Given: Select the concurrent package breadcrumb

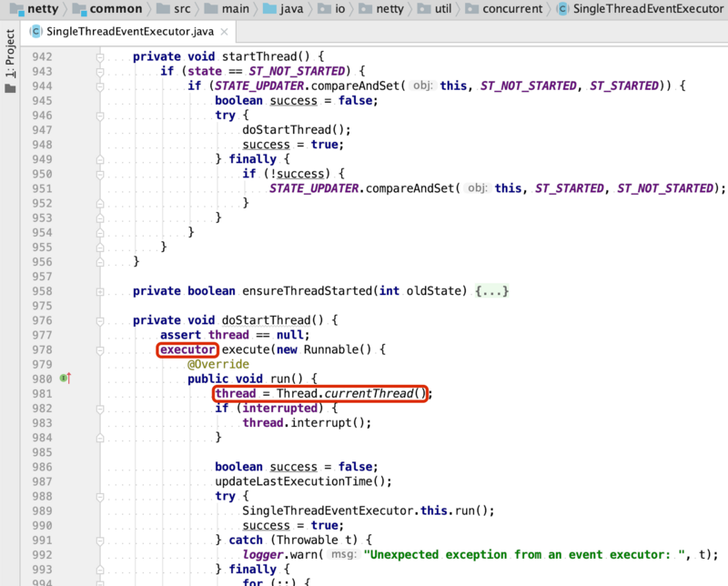Looking at the screenshot, I should (x=504, y=9).
